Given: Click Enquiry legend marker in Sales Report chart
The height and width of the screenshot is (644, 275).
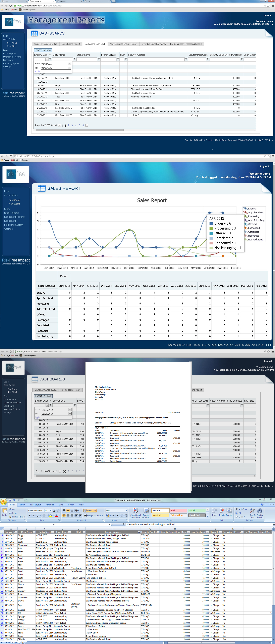Looking at the screenshot, I should tap(245, 209).
